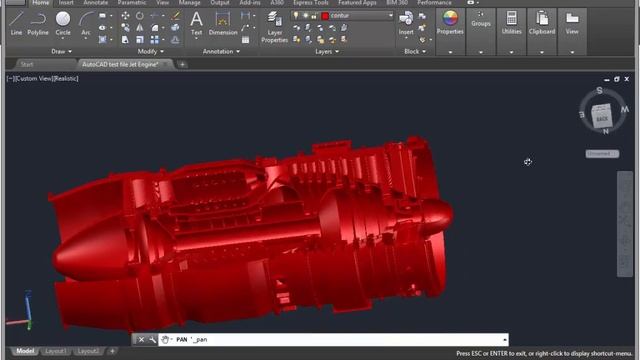Select the Polyline tool
The height and width of the screenshot is (360, 640).
[38, 24]
